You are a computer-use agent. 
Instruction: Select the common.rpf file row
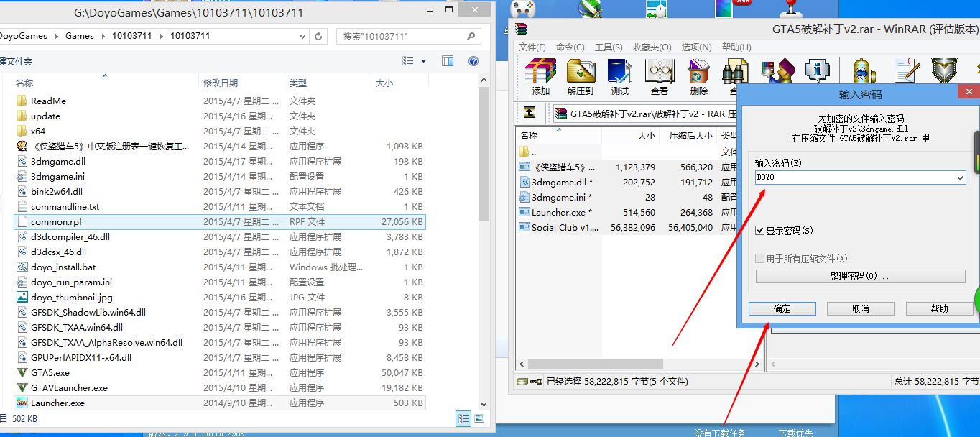click(220, 222)
